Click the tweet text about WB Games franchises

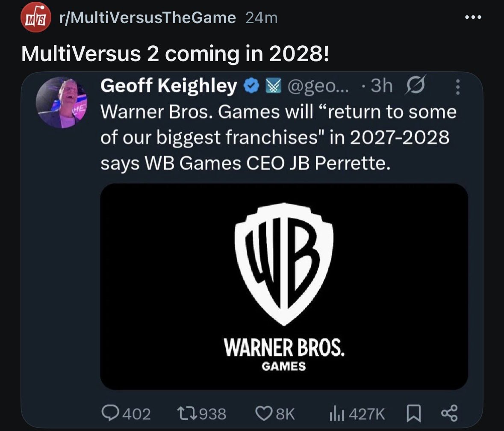click(x=278, y=138)
